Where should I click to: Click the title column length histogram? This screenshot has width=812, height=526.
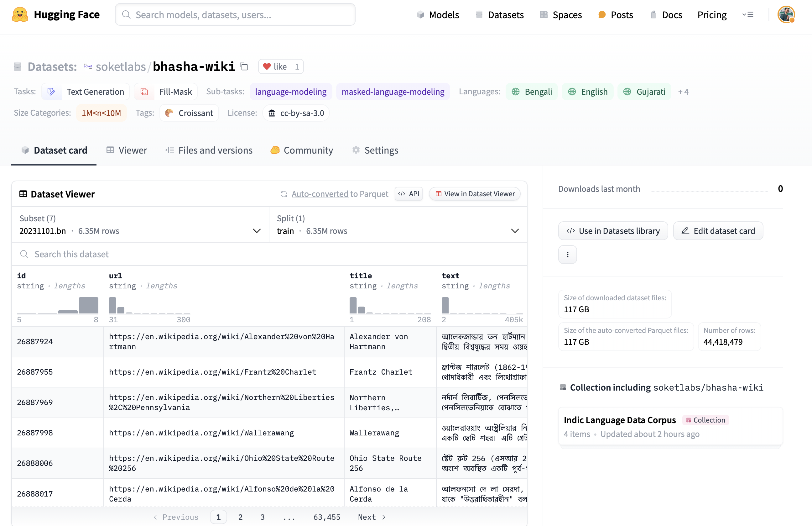tap(390, 305)
